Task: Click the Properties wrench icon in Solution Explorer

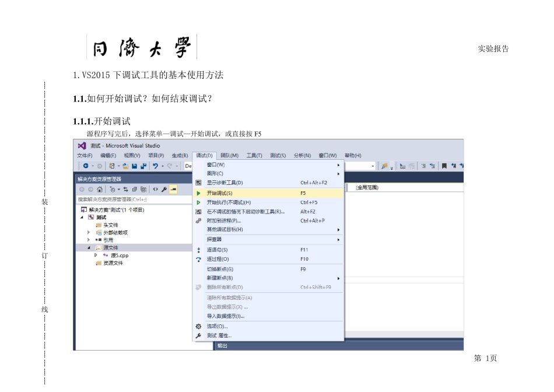Action: (x=164, y=190)
